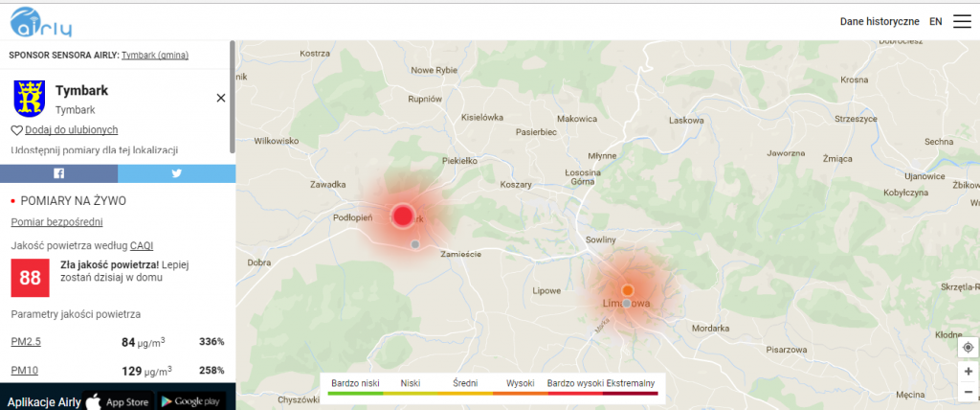Close the Tymbark location panel

pyautogui.click(x=220, y=98)
